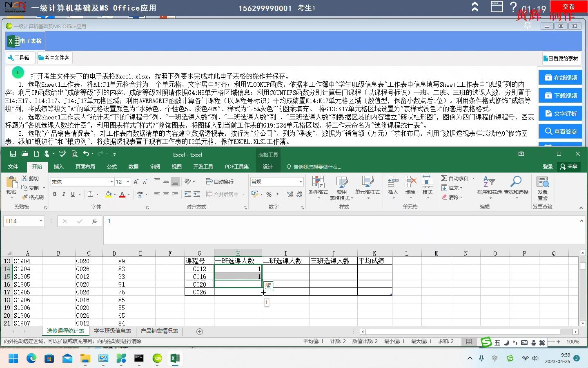Click the 在线视频 button

click(x=560, y=78)
